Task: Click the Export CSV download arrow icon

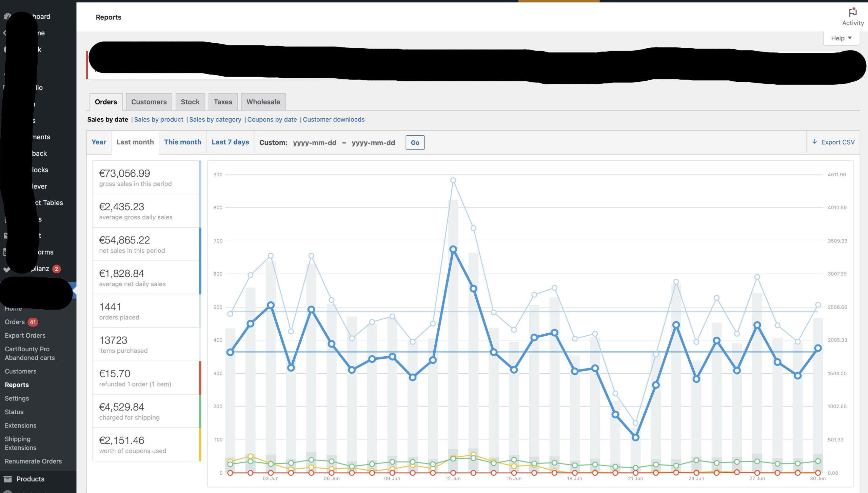Action: point(814,142)
